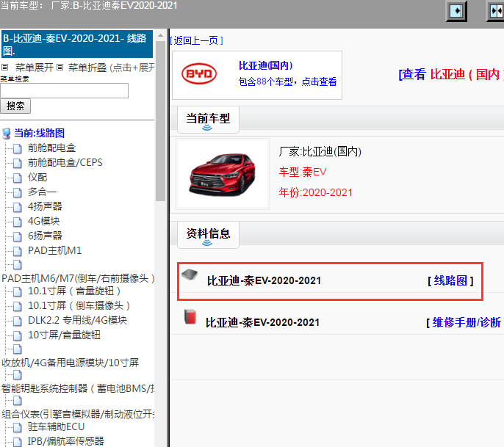Open 收放机/4G备用电源模块/10寸屏 entry
Viewport: 504px width, 447px height.
pyautogui.click(x=70, y=363)
